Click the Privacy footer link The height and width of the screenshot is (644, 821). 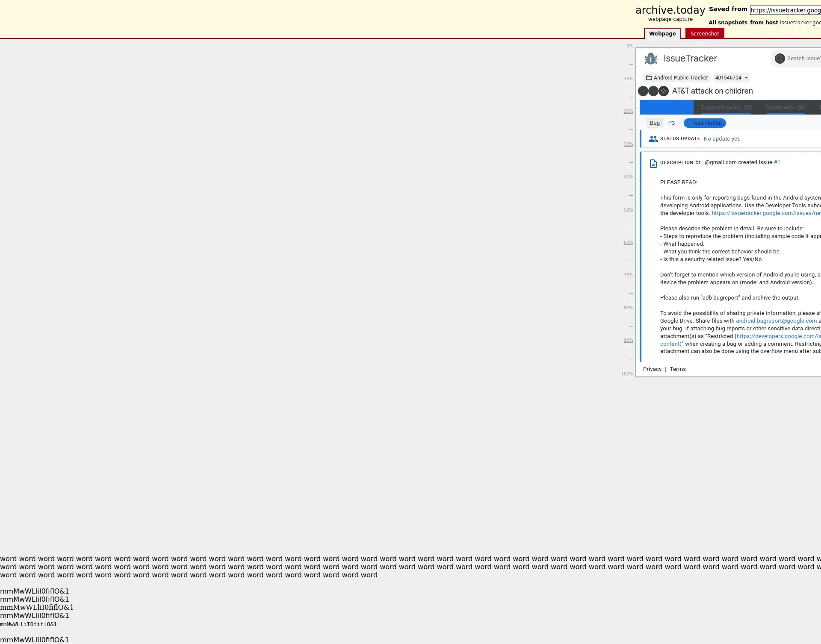pos(652,369)
